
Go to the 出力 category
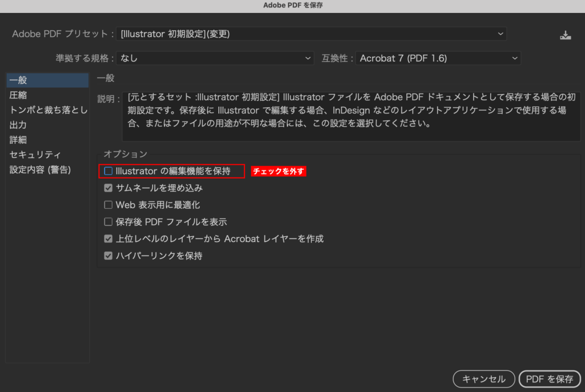(x=47, y=125)
